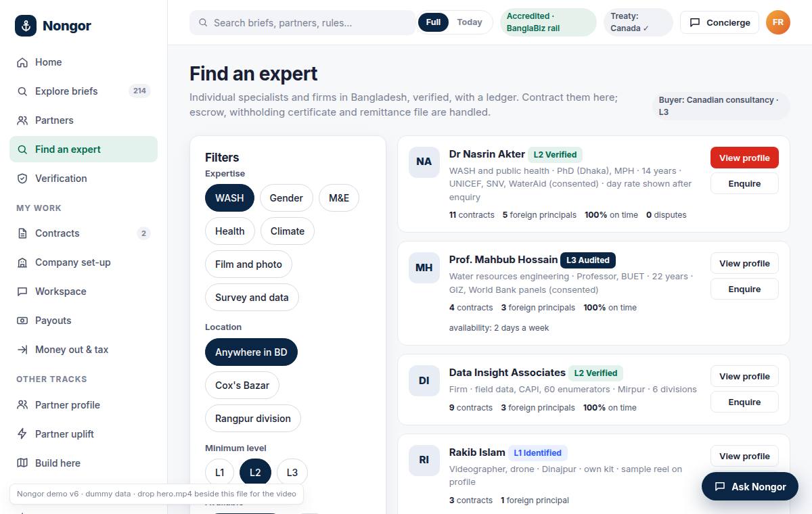
Task: Click the Treaty: Canada badge
Action: pyautogui.click(x=638, y=22)
